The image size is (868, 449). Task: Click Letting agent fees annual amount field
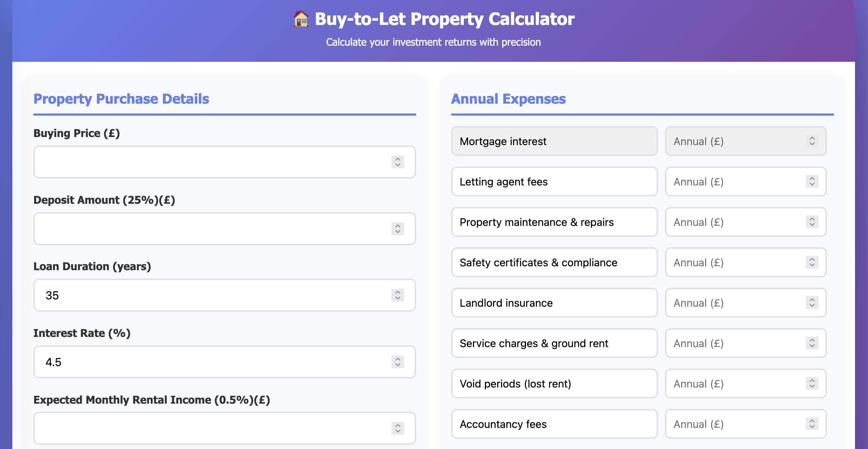pos(737,182)
